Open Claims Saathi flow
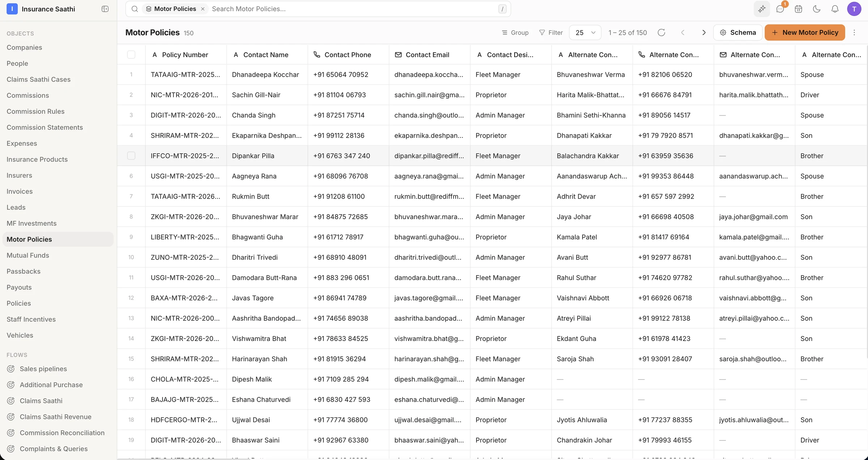Screen dimensions: 868x460 (41, 401)
